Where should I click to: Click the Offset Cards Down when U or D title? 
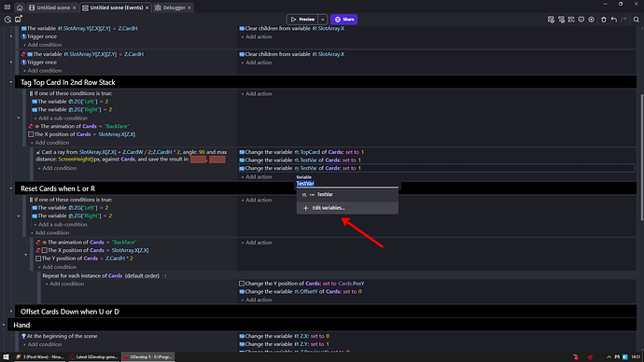click(x=70, y=312)
